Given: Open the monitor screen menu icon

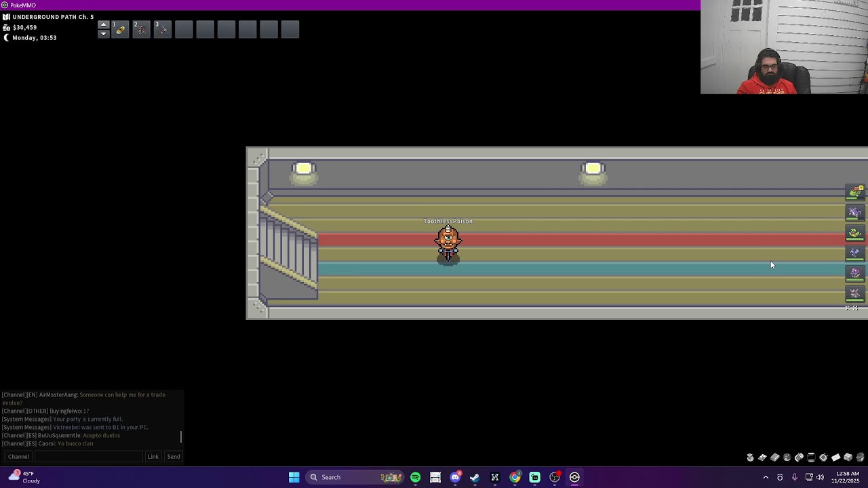Looking at the screenshot, I should [x=811, y=457].
